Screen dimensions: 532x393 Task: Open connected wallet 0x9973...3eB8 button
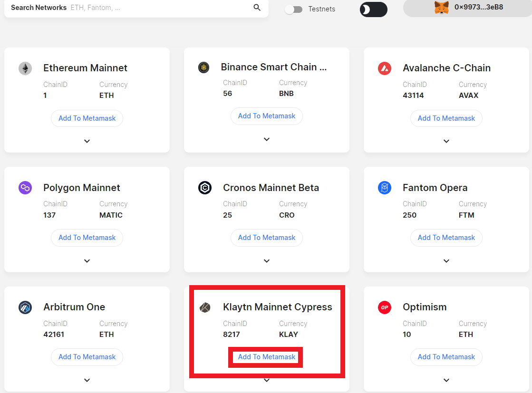pyautogui.click(x=468, y=8)
